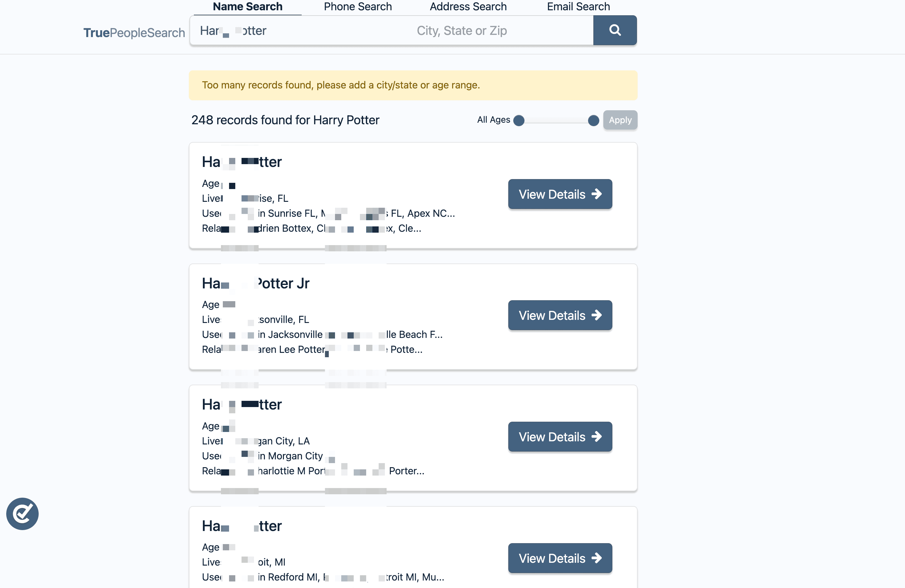Click the arrow icon on the Sunrise record button

[x=596, y=194]
